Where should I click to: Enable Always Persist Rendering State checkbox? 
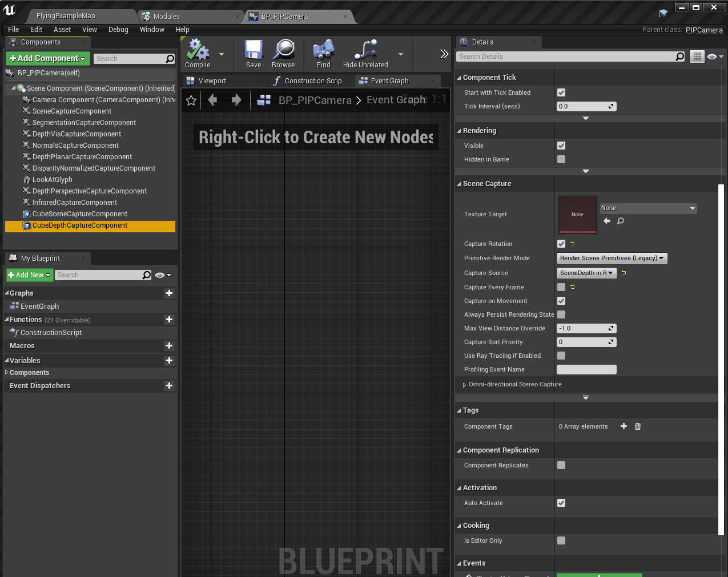(561, 314)
